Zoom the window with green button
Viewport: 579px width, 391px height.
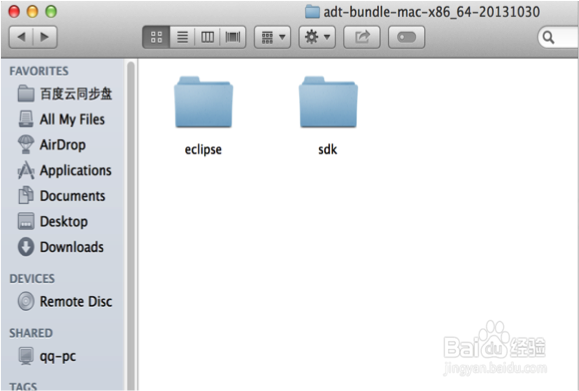(x=51, y=11)
